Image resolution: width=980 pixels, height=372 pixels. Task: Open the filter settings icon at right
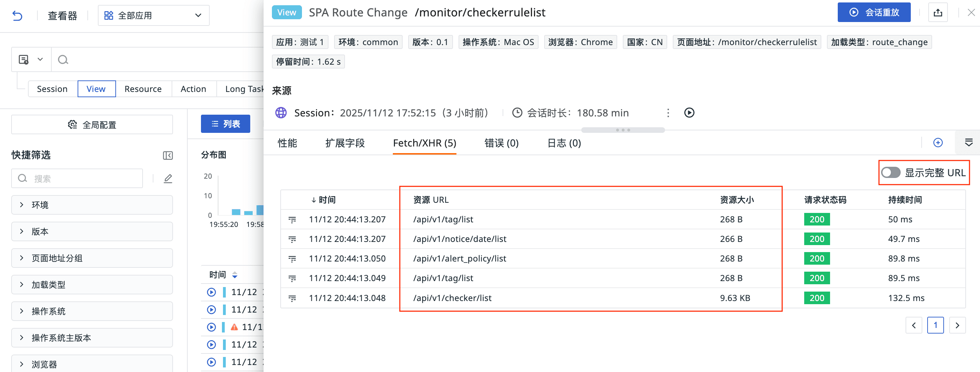point(968,143)
